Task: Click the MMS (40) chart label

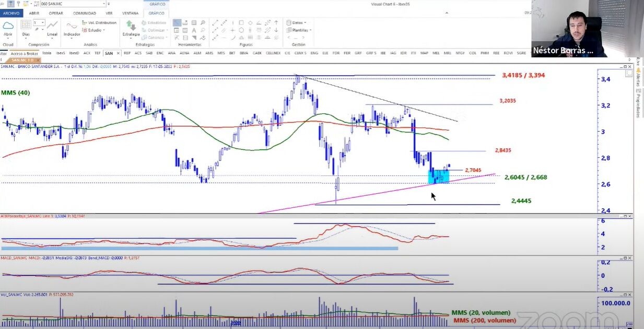Action: click(x=15, y=92)
